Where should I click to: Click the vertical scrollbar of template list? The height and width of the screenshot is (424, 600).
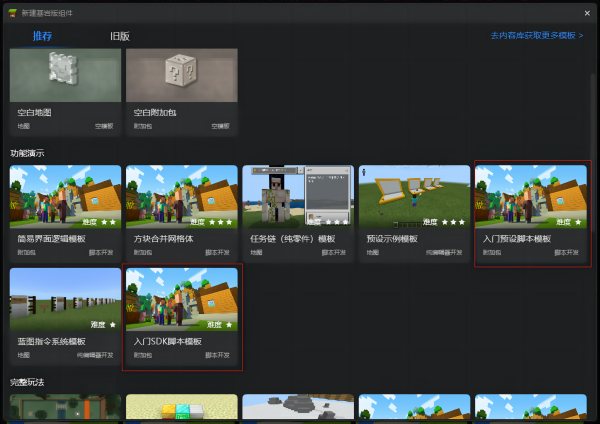tap(592, 153)
